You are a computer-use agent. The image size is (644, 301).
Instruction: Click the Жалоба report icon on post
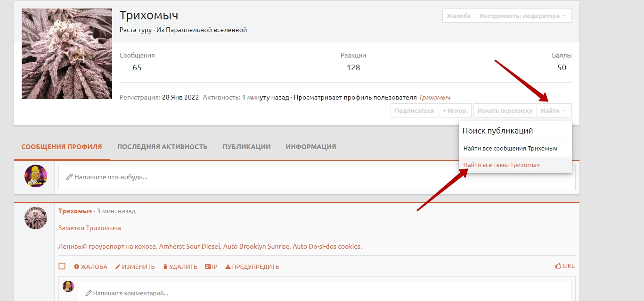point(76,267)
